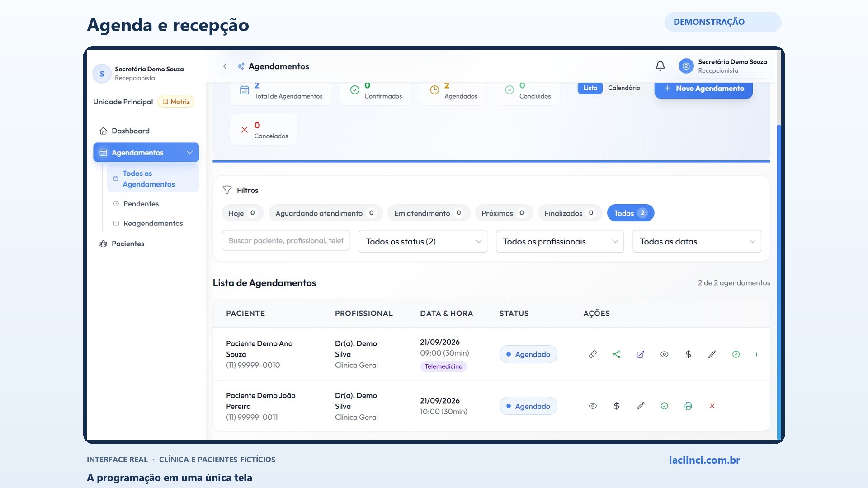This screenshot has width=868, height=488.
Task: Open Dashboard in the sidebar
Action: click(x=146, y=131)
